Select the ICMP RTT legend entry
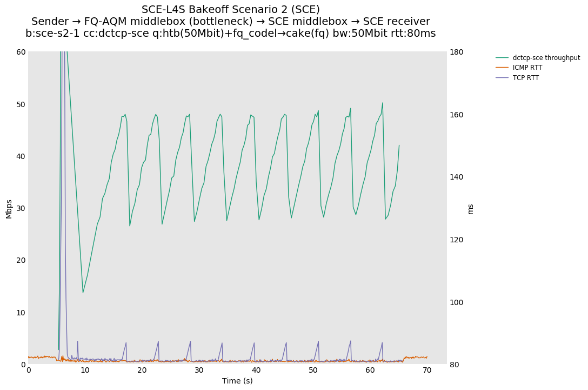This screenshot has width=588, height=390. point(527,68)
